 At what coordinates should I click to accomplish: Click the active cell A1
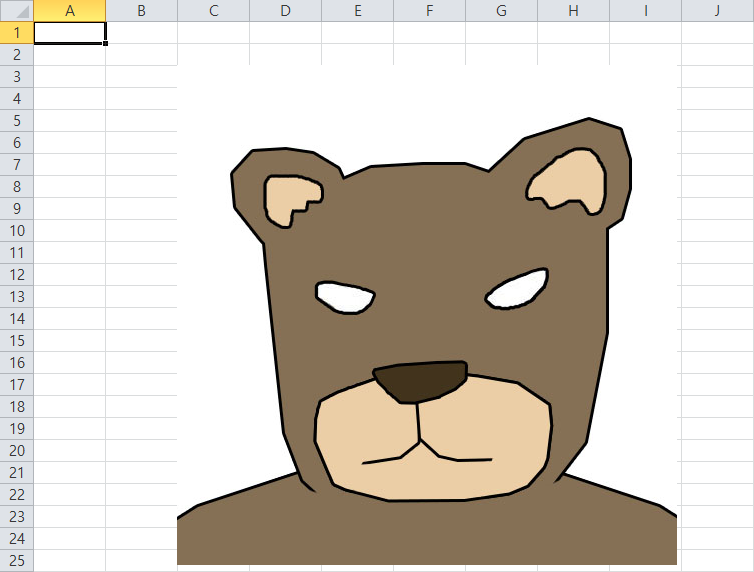pyautogui.click(x=70, y=33)
